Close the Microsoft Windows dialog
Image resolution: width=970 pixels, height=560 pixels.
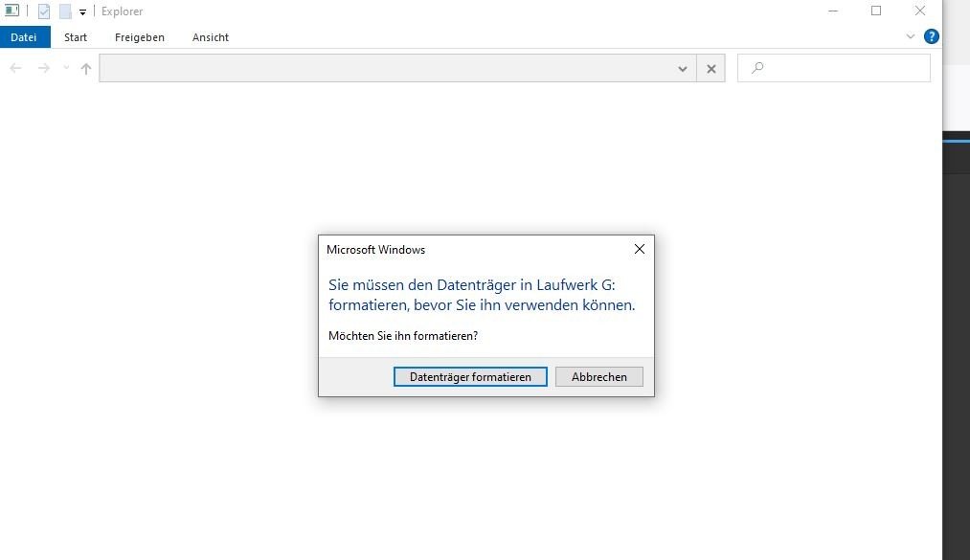(639, 249)
